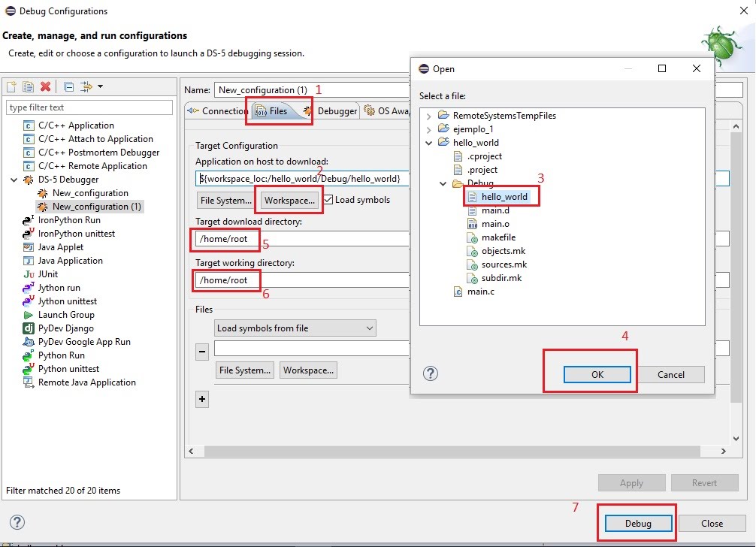Image resolution: width=756 pixels, height=547 pixels.
Task: Click the help icon in Open dialog
Action: coord(431,373)
